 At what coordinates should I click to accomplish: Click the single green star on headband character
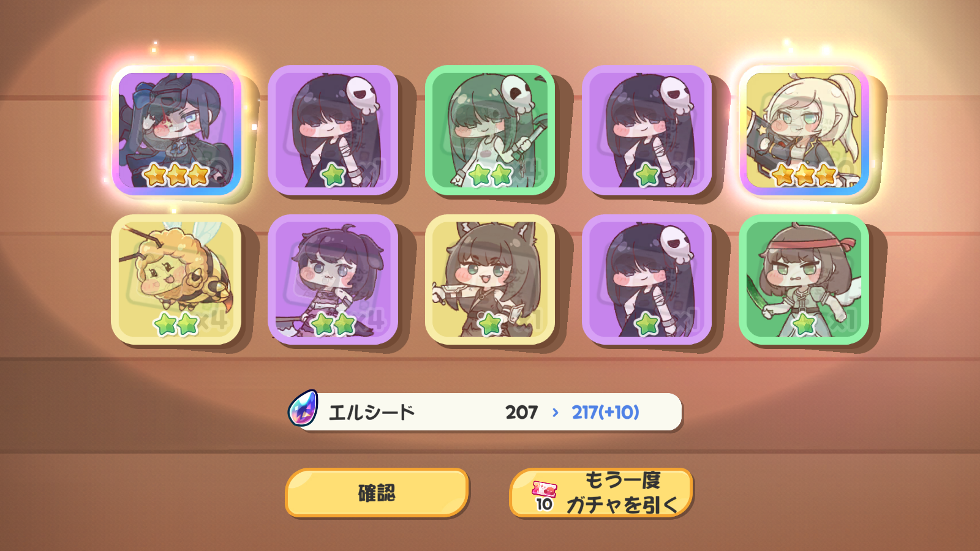pos(804,324)
